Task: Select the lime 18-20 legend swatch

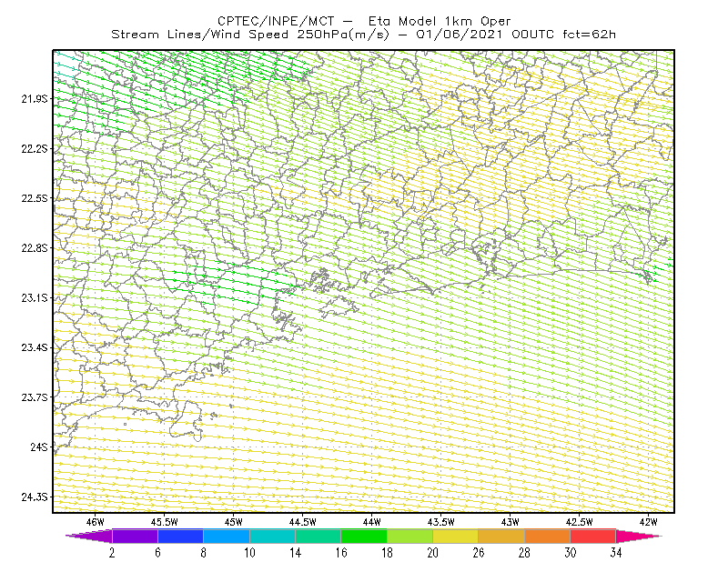Action: 410,536
